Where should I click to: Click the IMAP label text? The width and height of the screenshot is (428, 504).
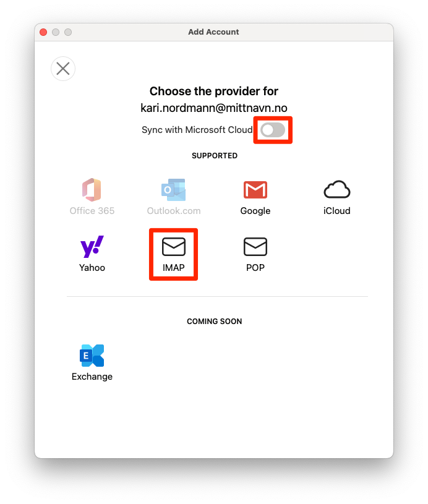pyautogui.click(x=174, y=267)
